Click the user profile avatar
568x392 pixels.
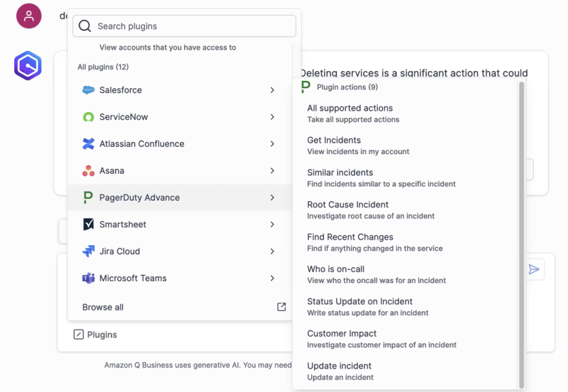point(29,16)
